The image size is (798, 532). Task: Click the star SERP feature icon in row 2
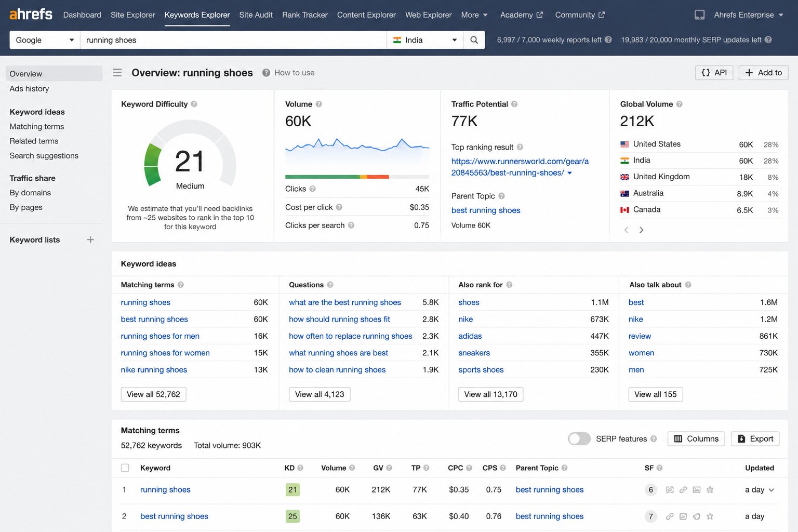[710, 516]
